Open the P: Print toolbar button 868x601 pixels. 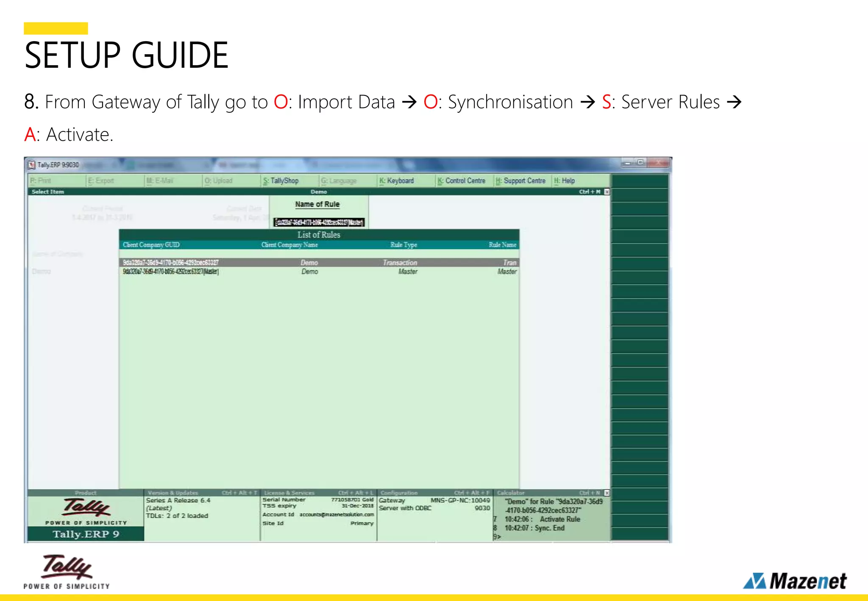point(57,181)
